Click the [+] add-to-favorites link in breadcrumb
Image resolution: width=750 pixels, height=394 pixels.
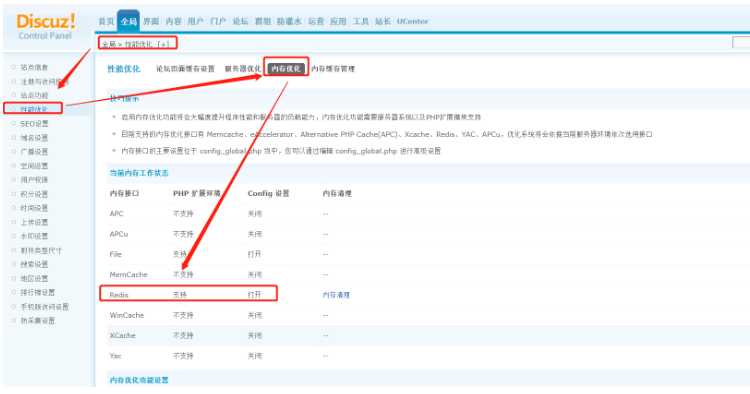pyautogui.click(x=163, y=44)
